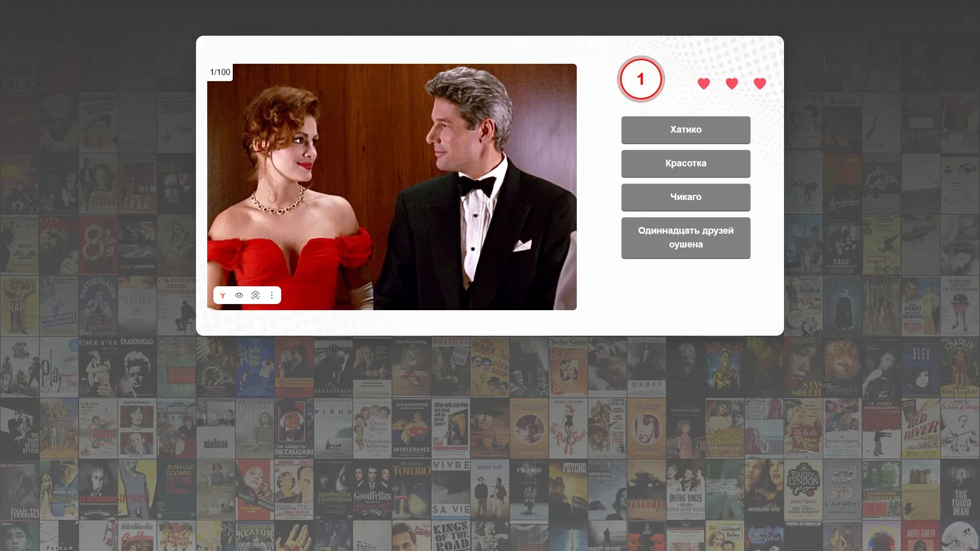980x551 pixels.
Task: Click the last heart life icon
Action: pos(759,84)
